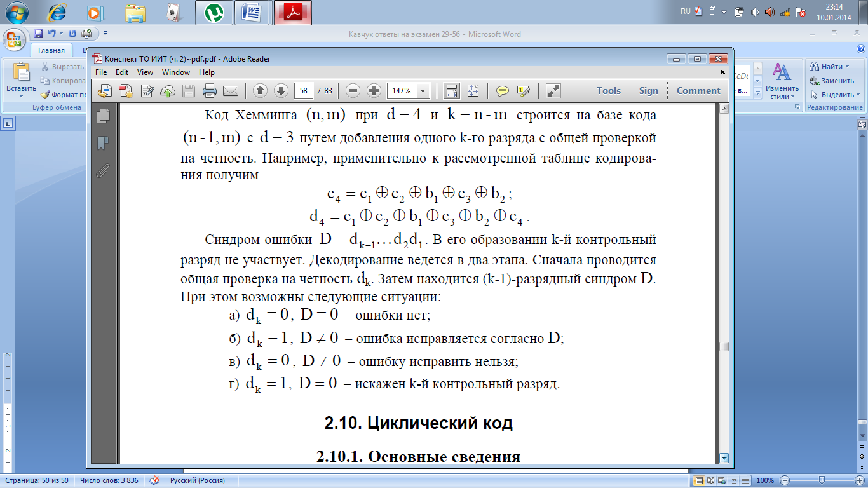Open the zoom level dropdown arrow
The width and height of the screenshot is (868, 488).
423,91
